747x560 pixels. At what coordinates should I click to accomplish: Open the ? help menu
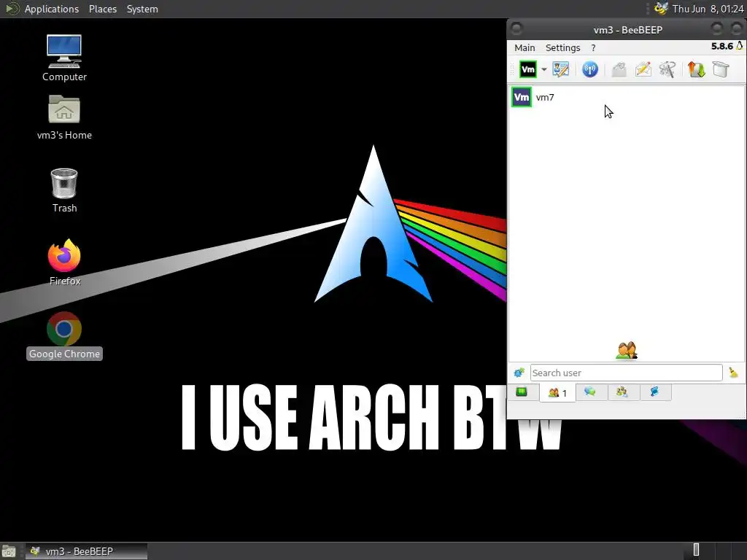coord(593,47)
